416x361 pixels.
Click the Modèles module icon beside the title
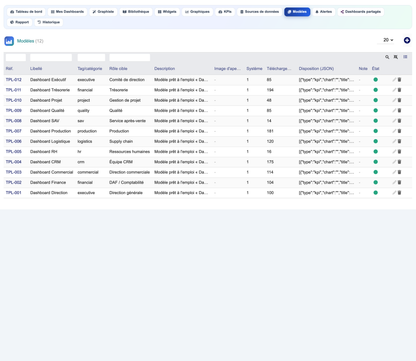click(9, 41)
